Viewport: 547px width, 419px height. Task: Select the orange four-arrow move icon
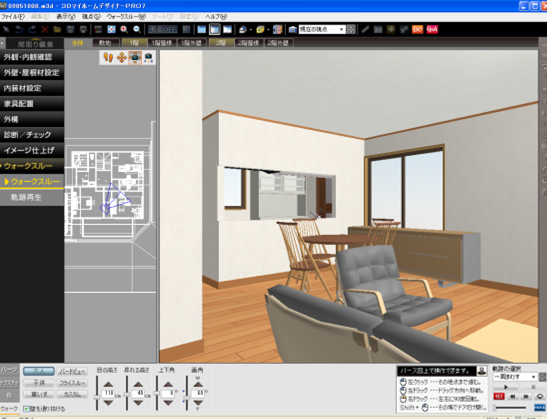pos(121,58)
